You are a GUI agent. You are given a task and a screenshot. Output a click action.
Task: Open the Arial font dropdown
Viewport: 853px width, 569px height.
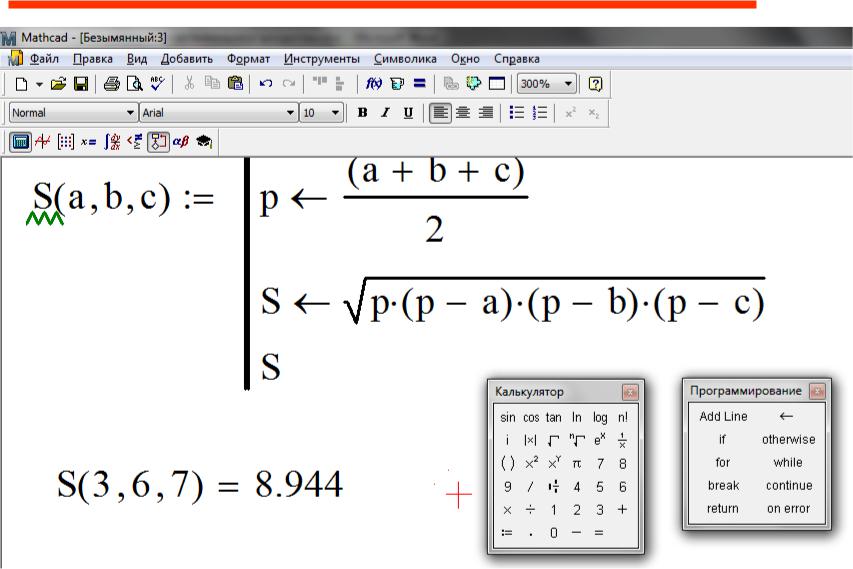291,113
